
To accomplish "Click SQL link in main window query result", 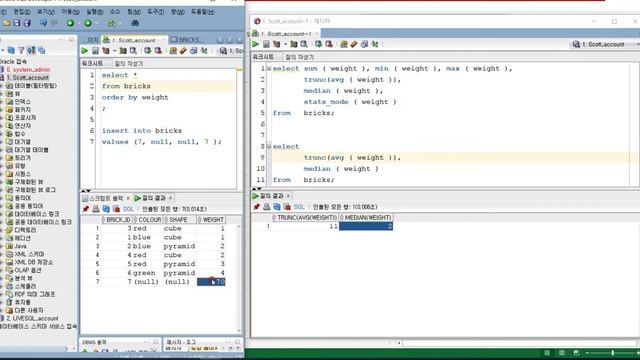I will click(x=128, y=209).
